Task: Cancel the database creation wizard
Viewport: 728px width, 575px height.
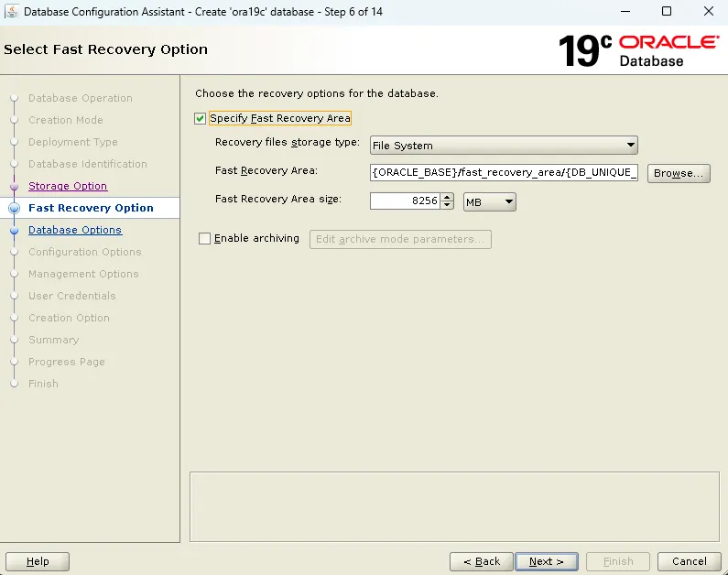Action: click(x=689, y=561)
